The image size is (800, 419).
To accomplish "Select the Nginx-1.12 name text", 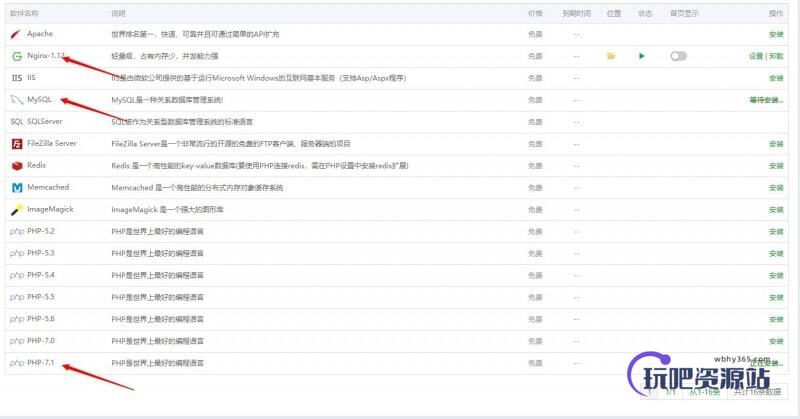I will pyautogui.click(x=46, y=56).
